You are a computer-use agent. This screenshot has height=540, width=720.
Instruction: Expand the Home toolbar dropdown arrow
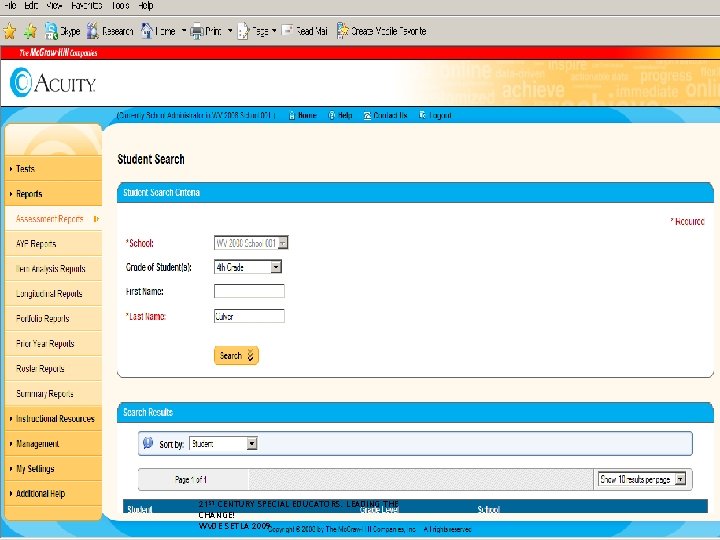184,31
